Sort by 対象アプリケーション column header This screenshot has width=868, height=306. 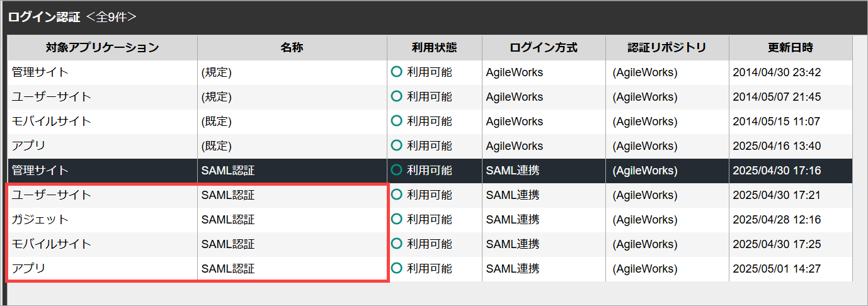click(102, 48)
